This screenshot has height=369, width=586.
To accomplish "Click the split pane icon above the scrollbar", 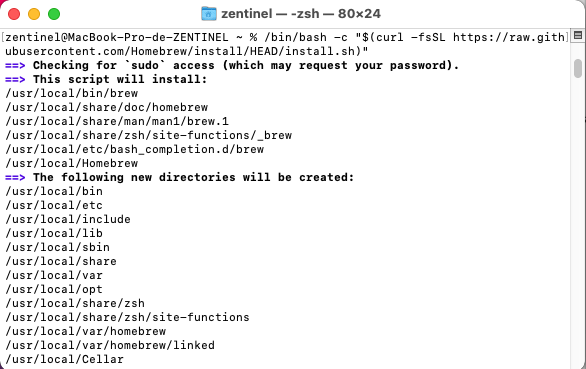I will [578, 36].
